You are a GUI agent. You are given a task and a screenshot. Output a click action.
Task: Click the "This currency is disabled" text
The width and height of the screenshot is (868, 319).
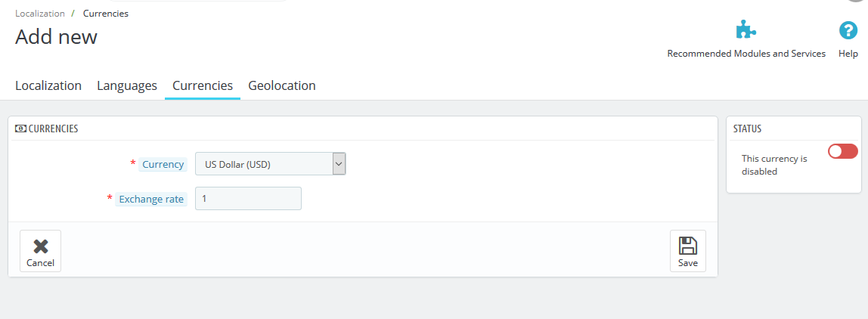[x=774, y=165]
